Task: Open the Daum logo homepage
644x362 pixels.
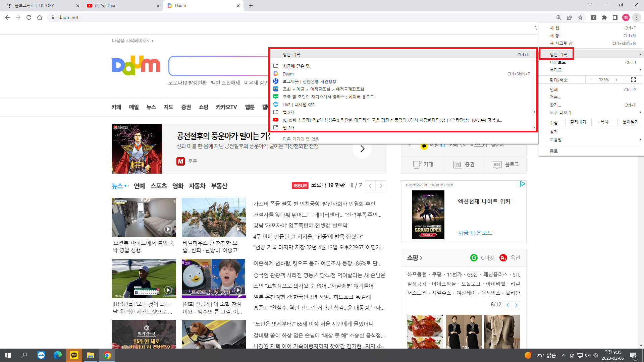Action: coord(136,65)
